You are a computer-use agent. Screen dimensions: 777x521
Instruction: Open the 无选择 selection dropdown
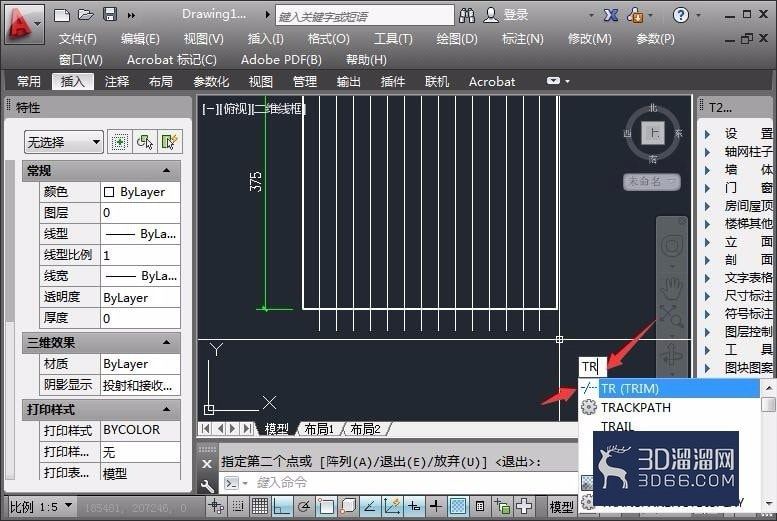pos(63,143)
